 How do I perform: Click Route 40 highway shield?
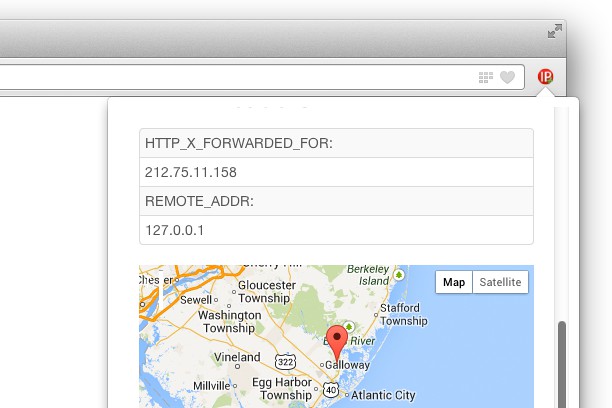tap(331, 390)
